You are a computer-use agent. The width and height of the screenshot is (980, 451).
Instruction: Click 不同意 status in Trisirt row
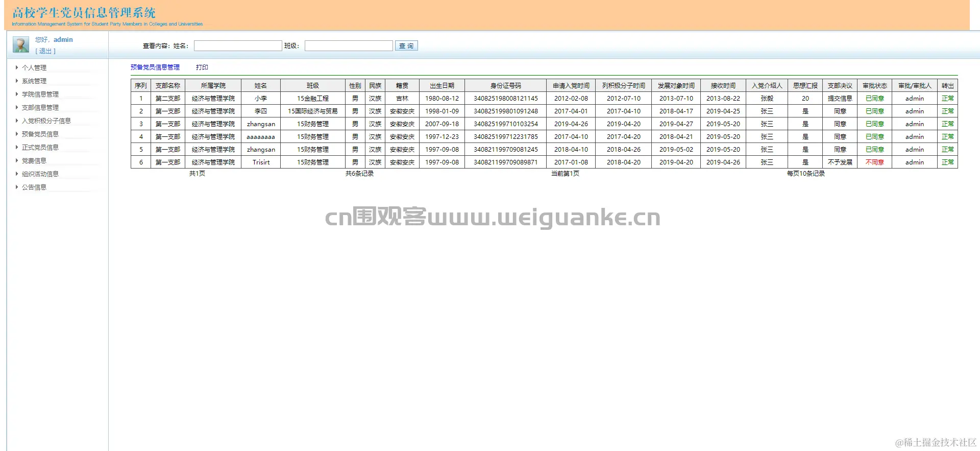pos(875,162)
